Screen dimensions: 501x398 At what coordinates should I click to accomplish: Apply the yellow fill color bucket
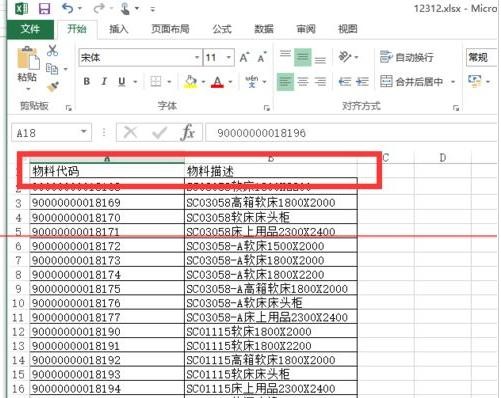coord(191,82)
